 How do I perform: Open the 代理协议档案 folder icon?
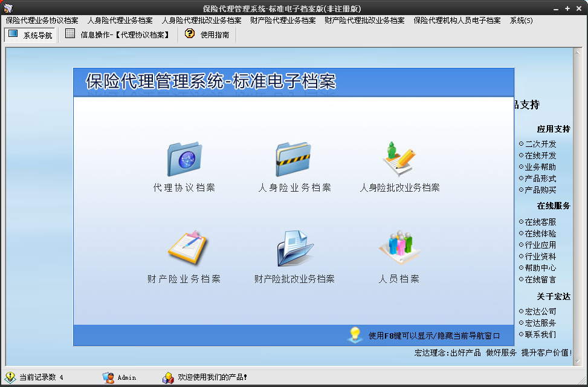[184, 158]
